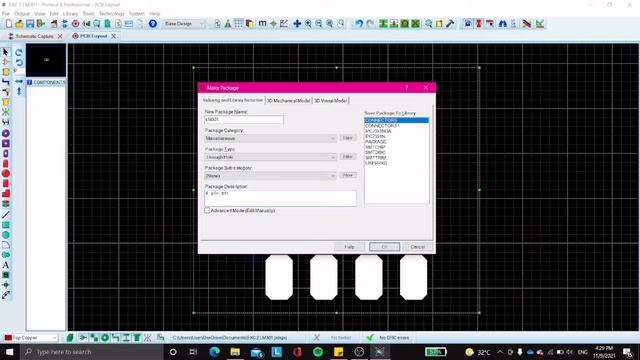Screen dimensions: 640x360
Task: Open the Package Type dropdown
Action: [x=270, y=157]
